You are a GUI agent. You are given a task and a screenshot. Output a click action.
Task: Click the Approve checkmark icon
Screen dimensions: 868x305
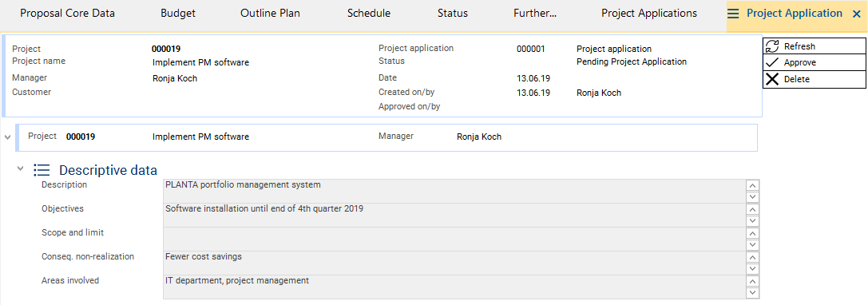pos(772,62)
